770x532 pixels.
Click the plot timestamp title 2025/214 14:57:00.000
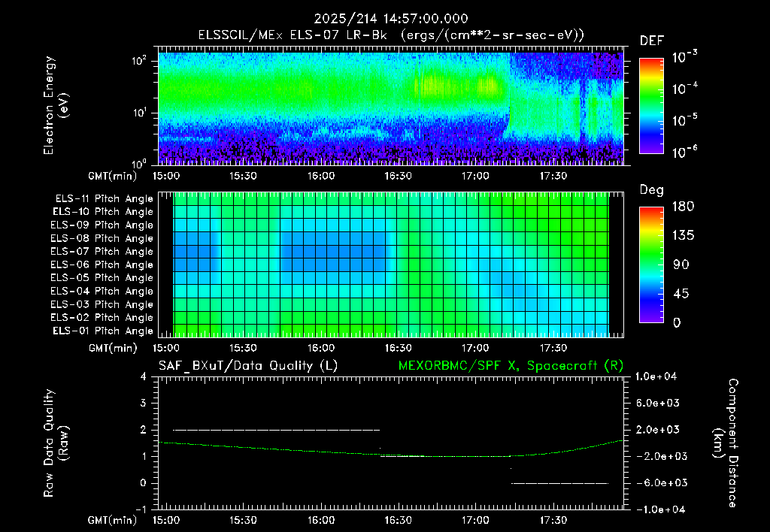pos(391,19)
